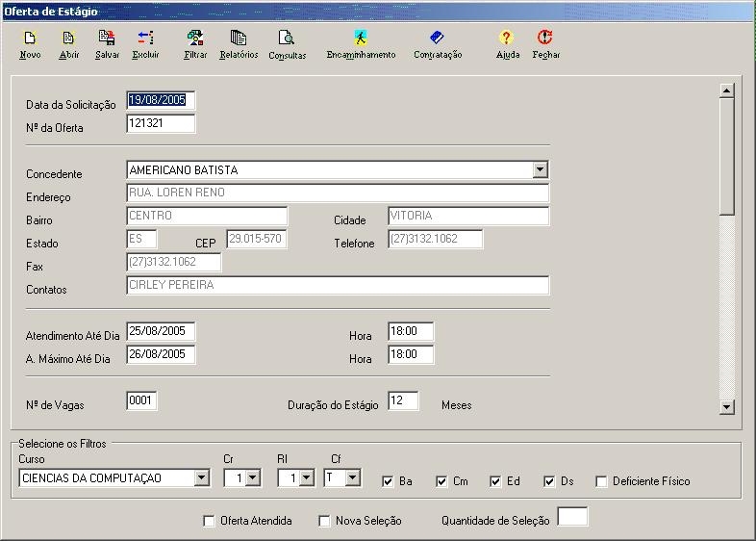Click the Endereço field
The image size is (756, 541).
[338, 193]
